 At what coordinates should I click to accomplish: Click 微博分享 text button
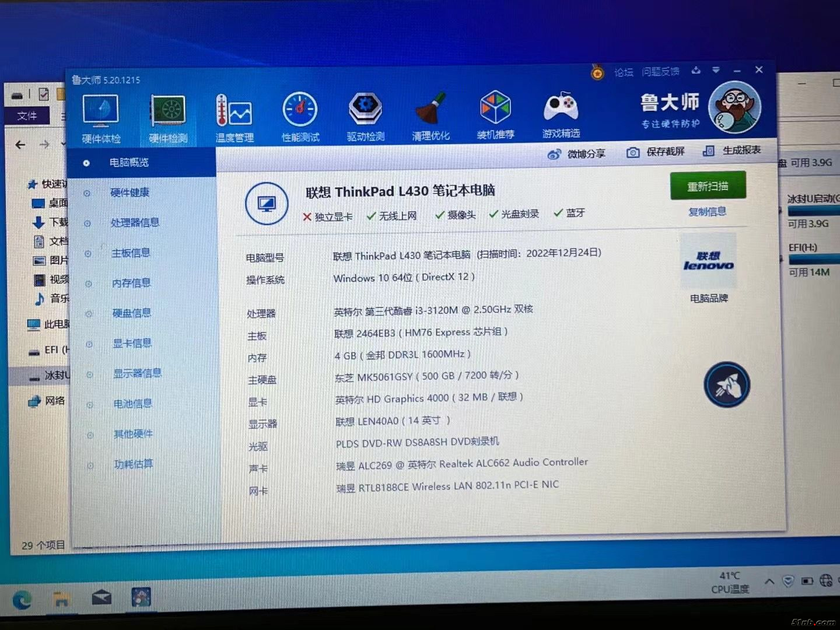pyautogui.click(x=586, y=154)
